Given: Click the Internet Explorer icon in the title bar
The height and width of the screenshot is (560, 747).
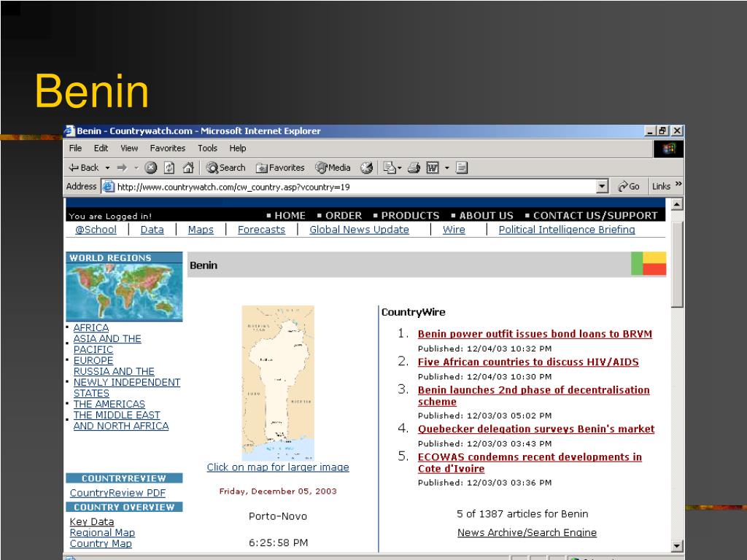Looking at the screenshot, I should 70,131.
